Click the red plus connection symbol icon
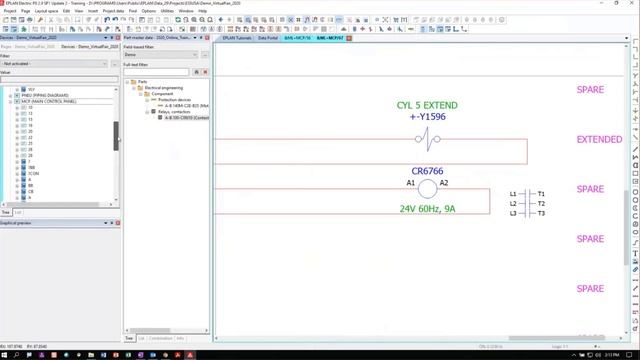Screen dimensions: 640x360 362,29
